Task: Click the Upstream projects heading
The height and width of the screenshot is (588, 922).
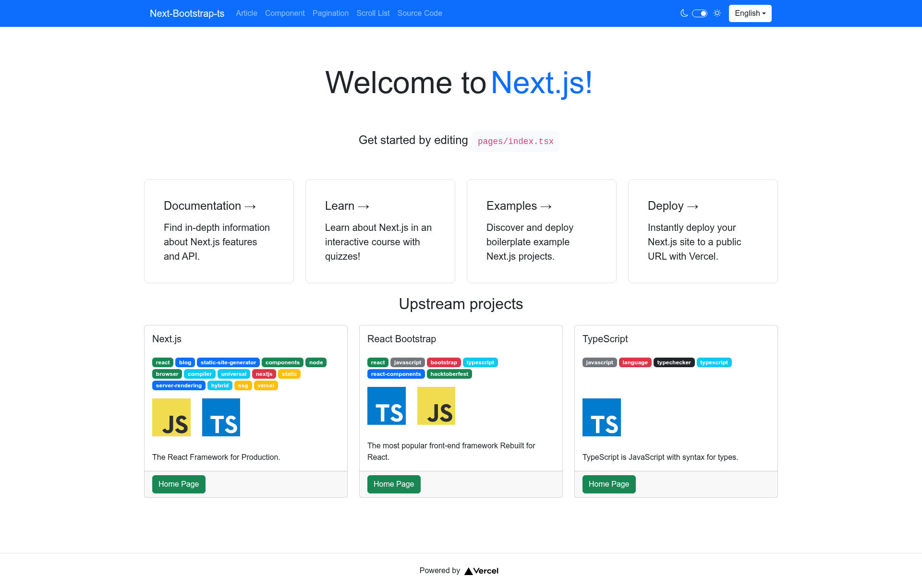Action: 461,304
